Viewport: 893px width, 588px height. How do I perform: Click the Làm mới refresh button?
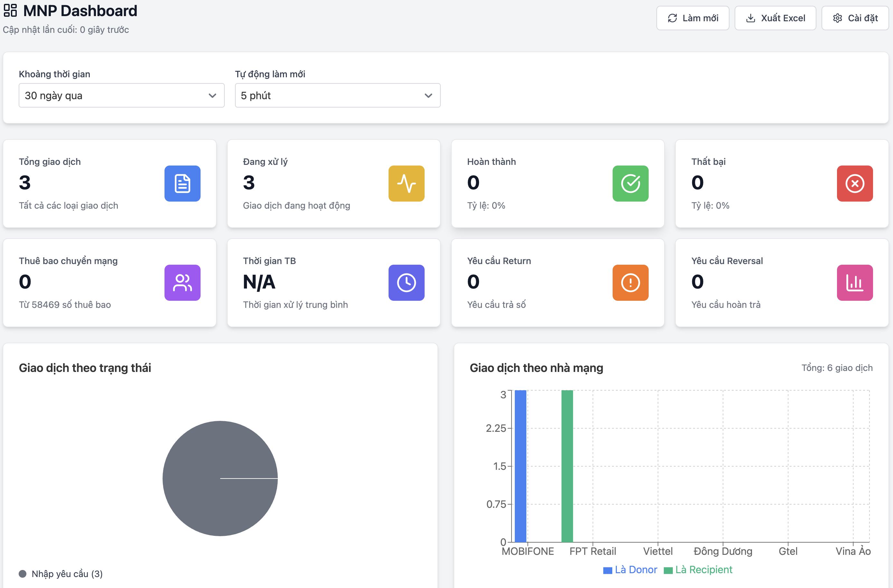click(x=692, y=18)
